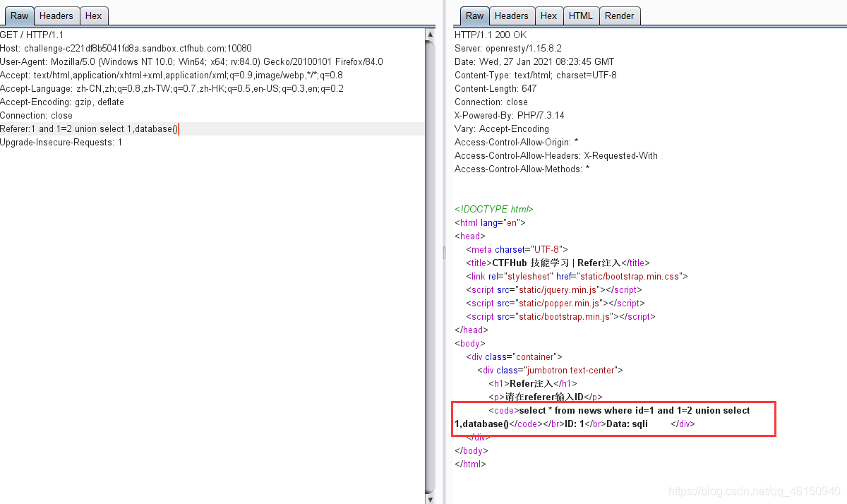Image resolution: width=847 pixels, height=504 pixels.
Task: Switch to request Raw tab
Action: click(19, 16)
